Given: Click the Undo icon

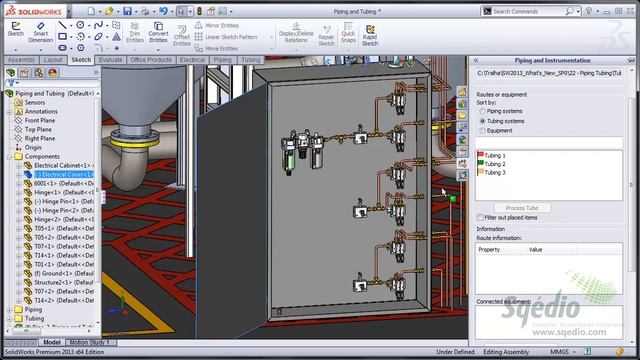Looking at the screenshot, I should (x=163, y=11).
